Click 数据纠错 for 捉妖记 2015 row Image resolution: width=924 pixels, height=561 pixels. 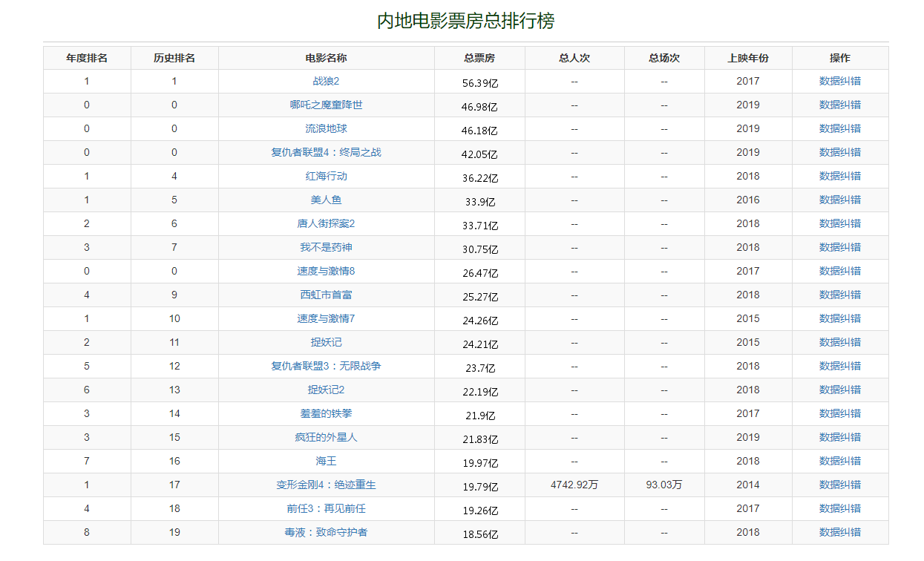pyautogui.click(x=840, y=343)
